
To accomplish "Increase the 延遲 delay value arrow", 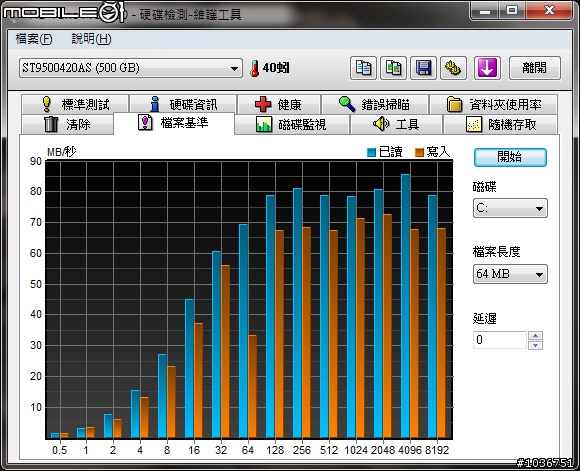I will coord(536,336).
